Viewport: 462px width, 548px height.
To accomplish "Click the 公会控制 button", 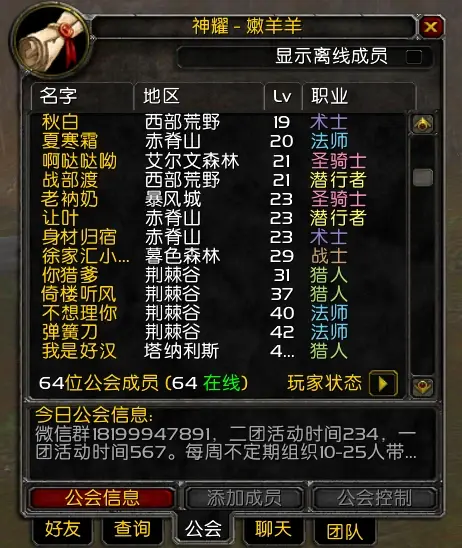I will [x=374, y=498].
